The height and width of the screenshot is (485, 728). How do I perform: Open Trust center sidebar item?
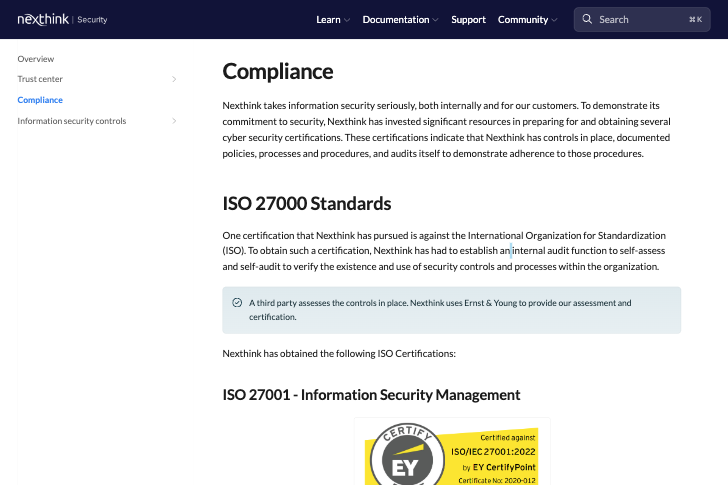(x=40, y=79)
